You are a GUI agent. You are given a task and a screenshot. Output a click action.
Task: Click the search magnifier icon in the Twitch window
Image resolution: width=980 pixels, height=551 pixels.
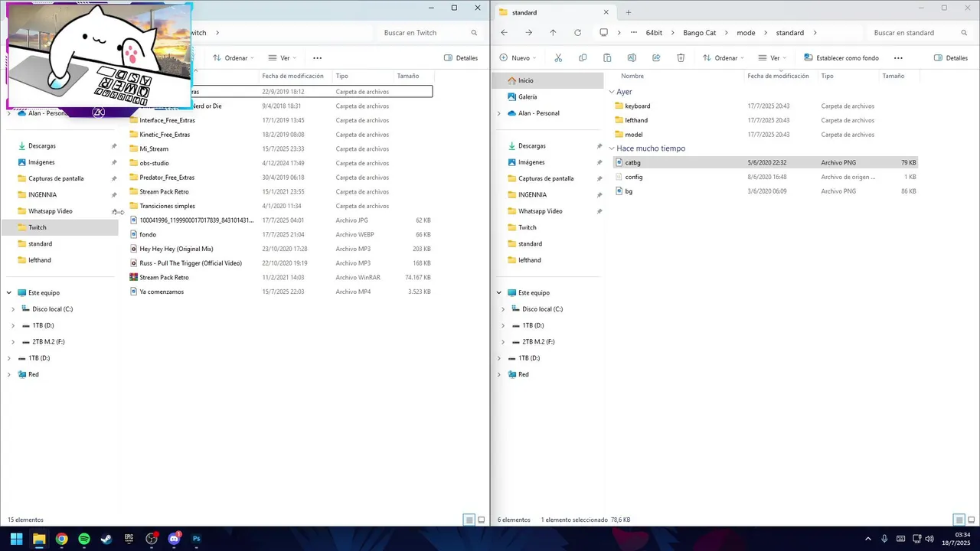(x=474, y=33)
